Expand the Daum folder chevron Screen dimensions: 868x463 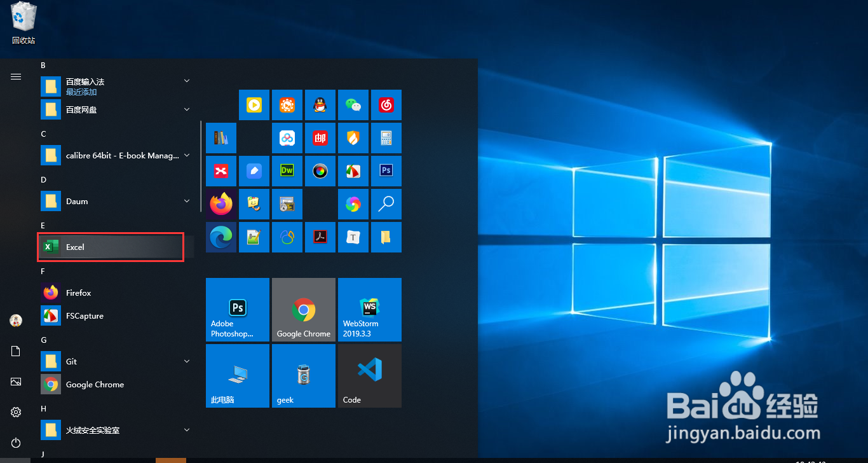[187, 201]
